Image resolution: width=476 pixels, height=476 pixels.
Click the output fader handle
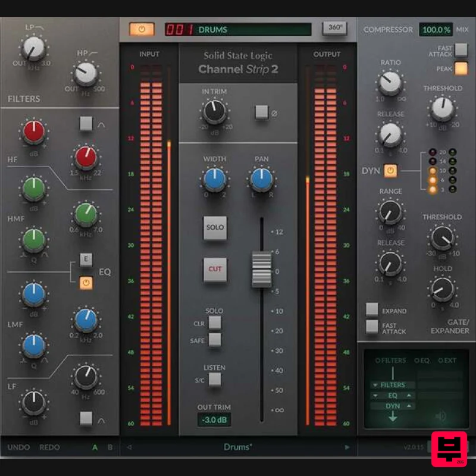(262, 270)
